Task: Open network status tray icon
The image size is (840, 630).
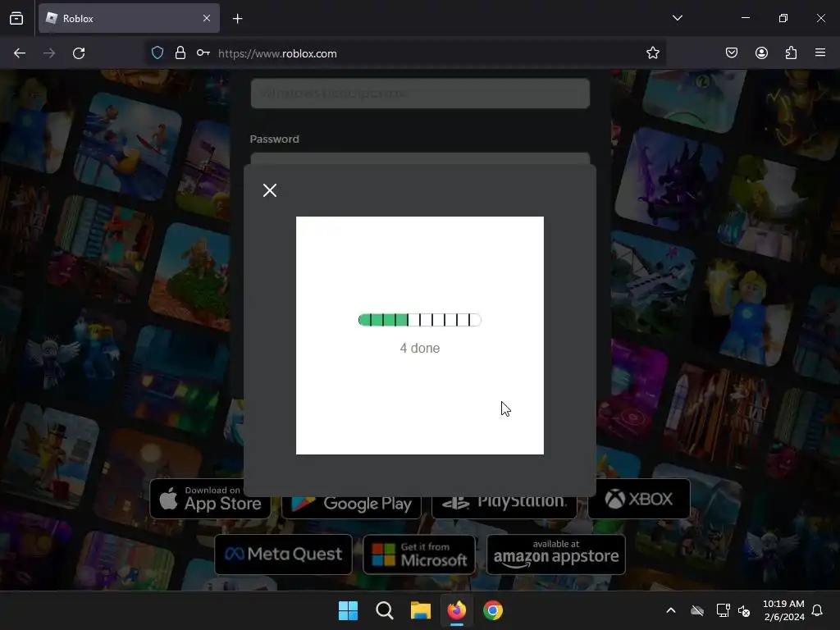Action: tap(723, 610)
